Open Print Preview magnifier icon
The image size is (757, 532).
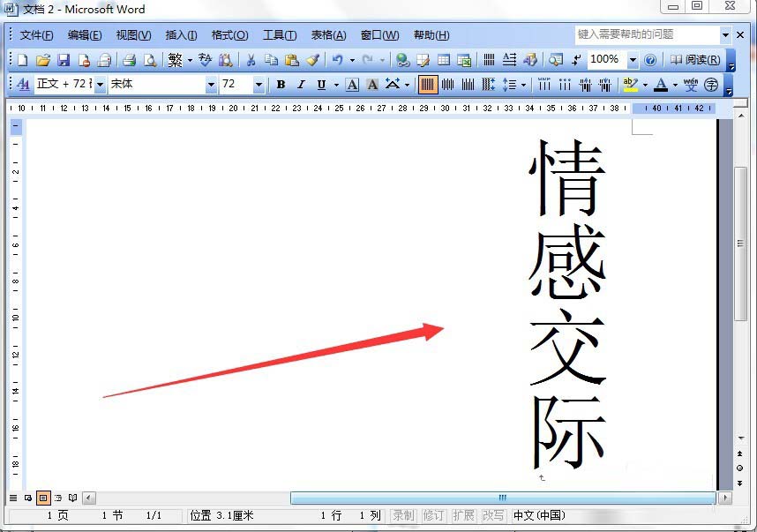point(150,60)
